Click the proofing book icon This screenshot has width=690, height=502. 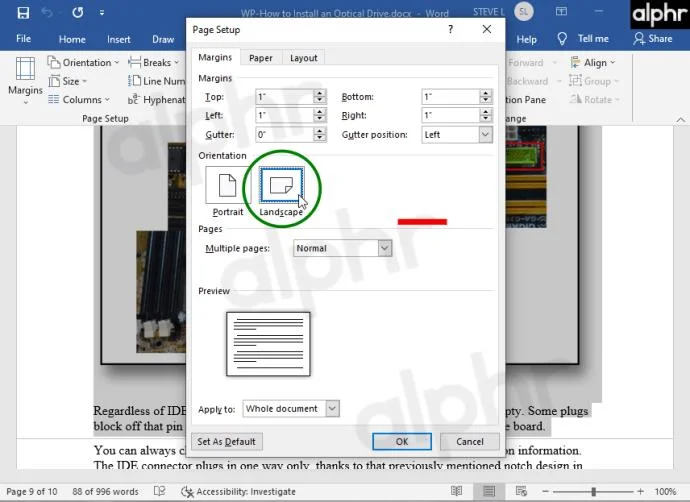tap(159, 491)
